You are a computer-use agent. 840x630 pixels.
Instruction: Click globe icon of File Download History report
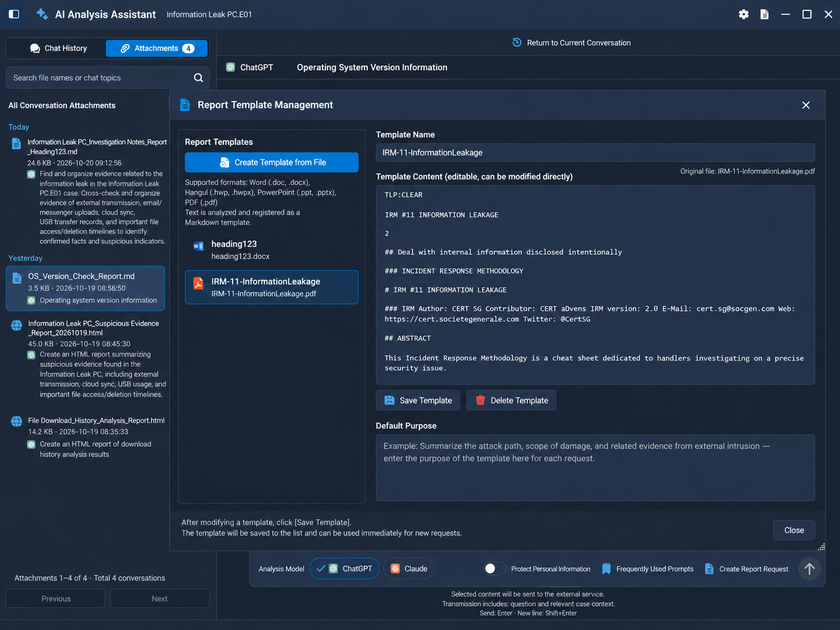click(17, 422)
